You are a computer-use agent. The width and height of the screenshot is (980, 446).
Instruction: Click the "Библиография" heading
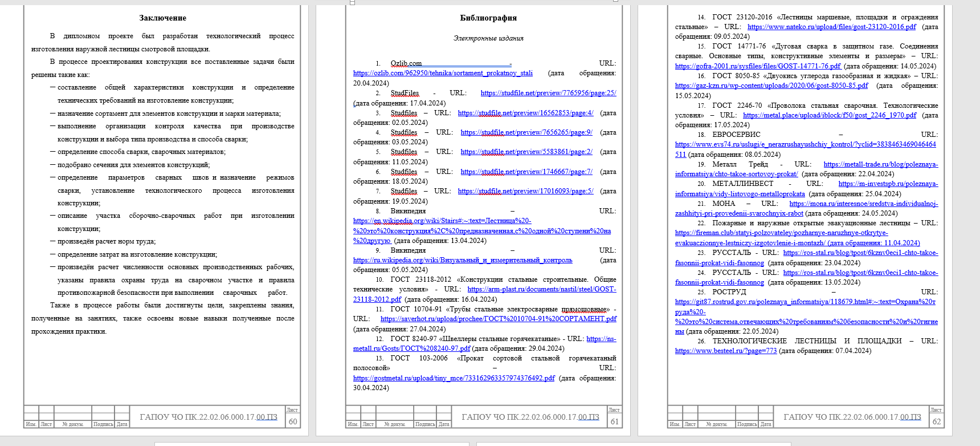click(488, 18)
